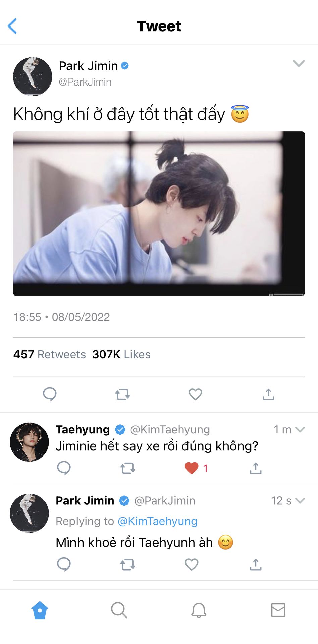Share the main tweet

coord(268,394)
